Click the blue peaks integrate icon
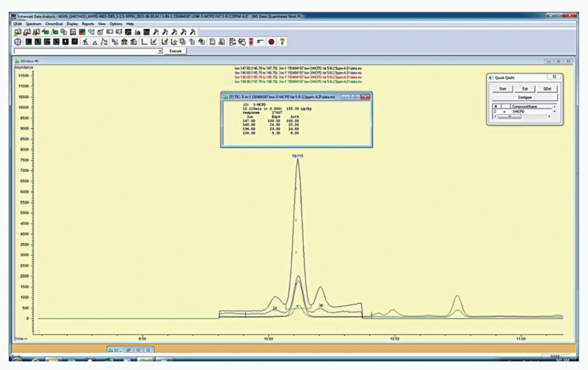The height and width of the screenshot is (370, 588). coord(95,42)
